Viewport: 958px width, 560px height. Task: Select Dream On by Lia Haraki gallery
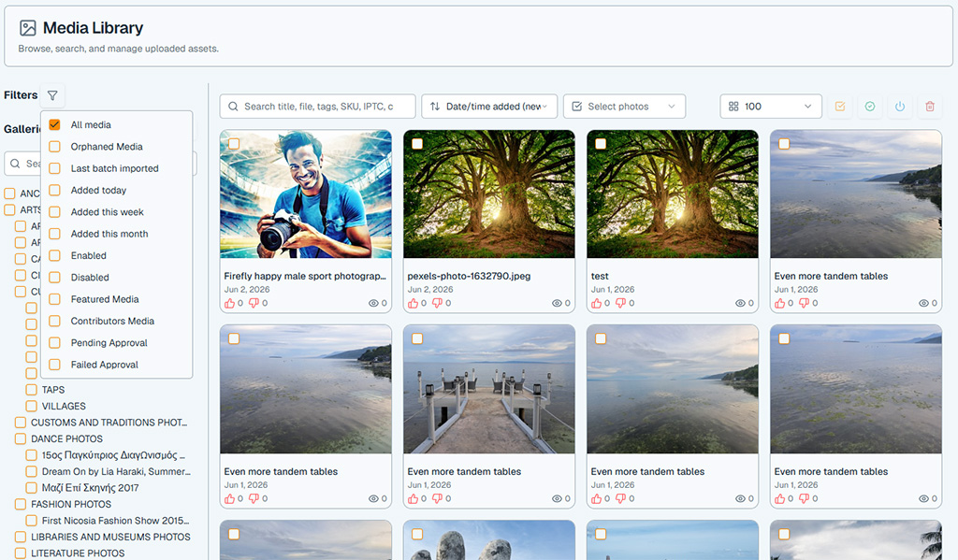pos(116,471)
